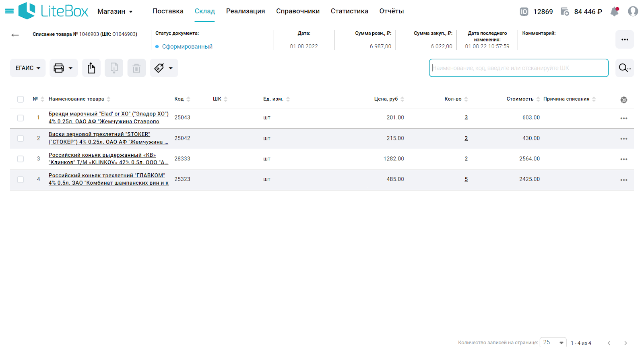Edit quantity 5 for ГЛАВКОМ row

pyautogui.click(x=466, y=179)
